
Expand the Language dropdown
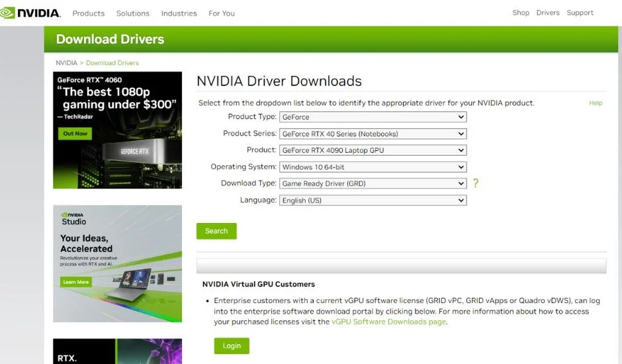click(x=373, y=200)
